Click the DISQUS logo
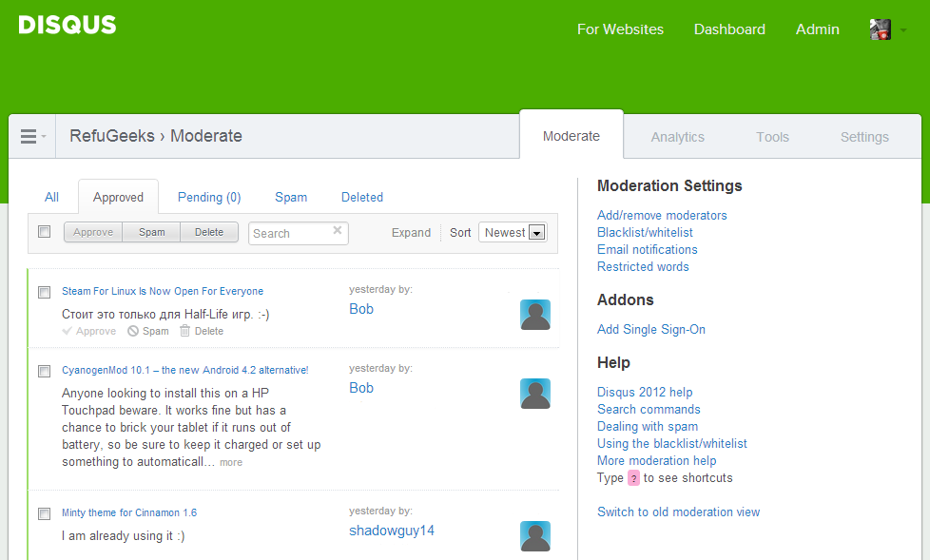Viewport: 930px width, 560px height. click(68, 26)
